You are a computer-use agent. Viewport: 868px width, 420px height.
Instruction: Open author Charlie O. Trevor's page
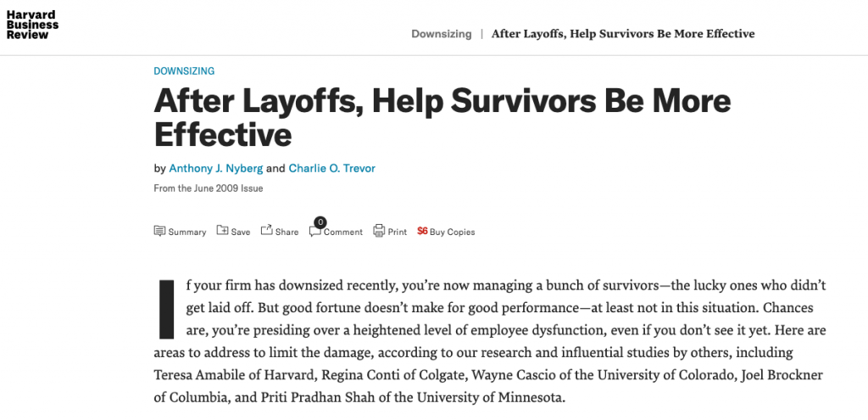pos(331,169)
